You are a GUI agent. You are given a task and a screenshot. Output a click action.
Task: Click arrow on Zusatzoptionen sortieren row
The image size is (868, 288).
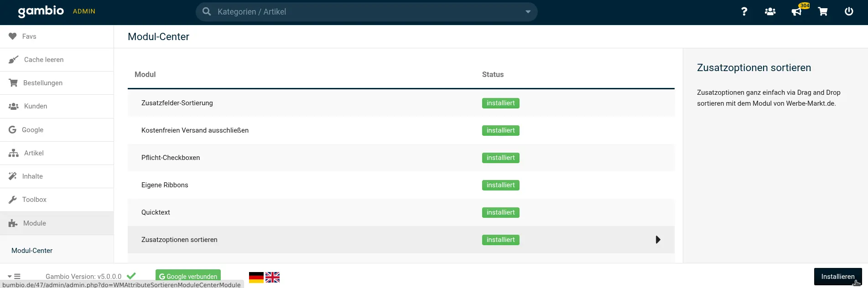pyautogui.click(x=658, y=240)
